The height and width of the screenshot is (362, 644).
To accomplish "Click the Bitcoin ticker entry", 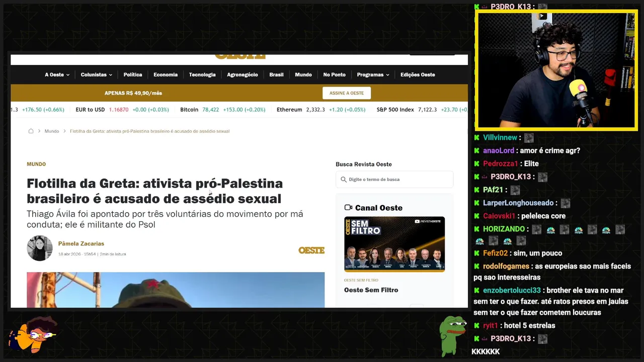I will [222, 110].
